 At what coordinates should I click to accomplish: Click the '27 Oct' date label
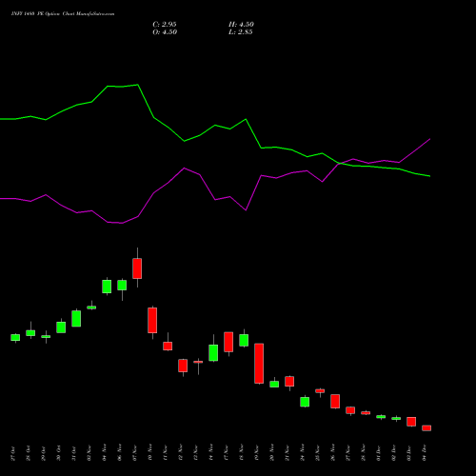[x=13, y=454]
